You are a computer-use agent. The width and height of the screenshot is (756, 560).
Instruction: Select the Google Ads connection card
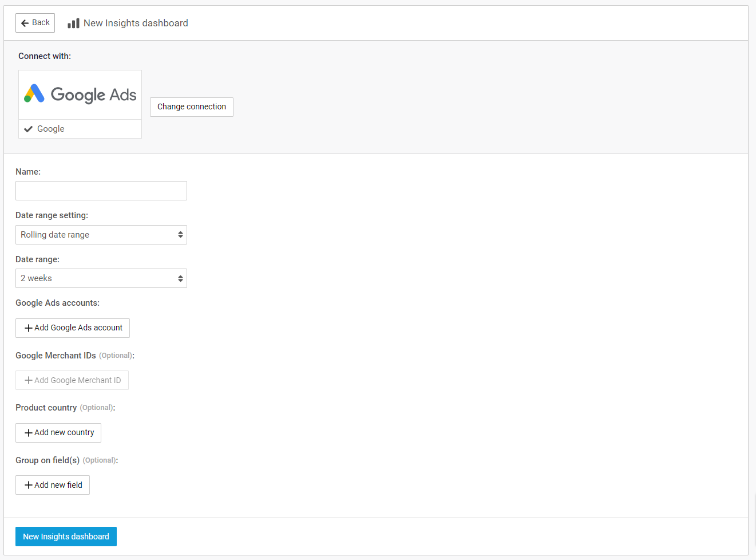click(80, 104)
